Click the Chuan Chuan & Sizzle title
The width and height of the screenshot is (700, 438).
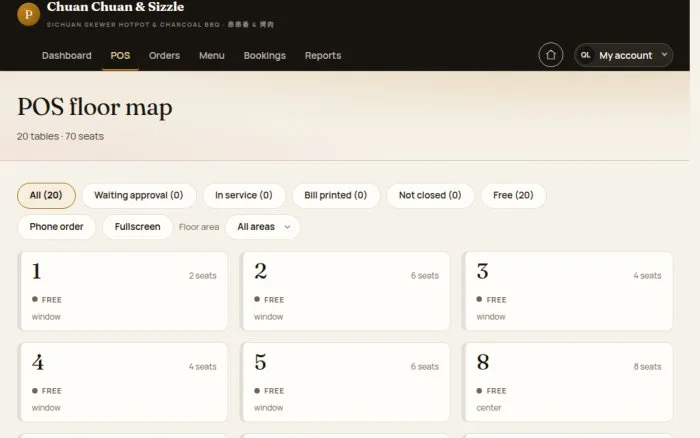(115, 7)
